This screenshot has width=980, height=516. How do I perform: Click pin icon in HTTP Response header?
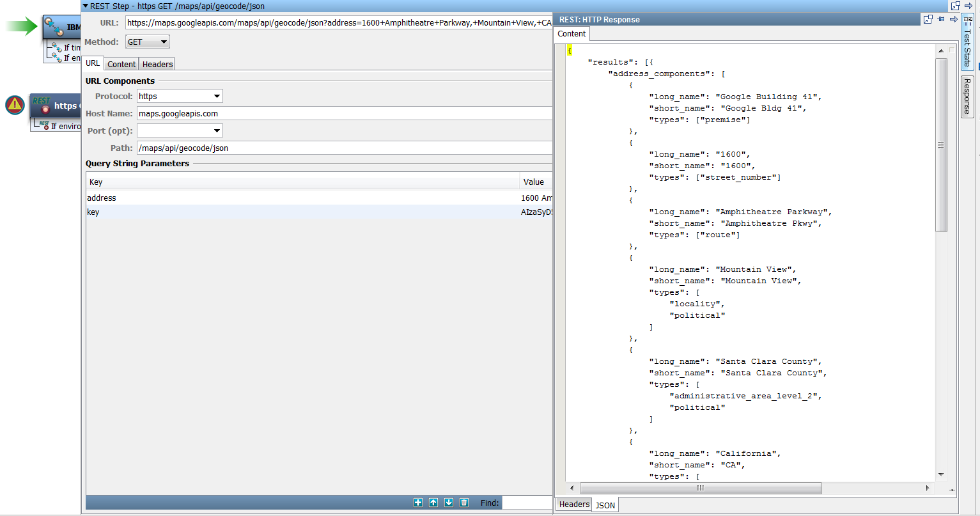[941, 19]
